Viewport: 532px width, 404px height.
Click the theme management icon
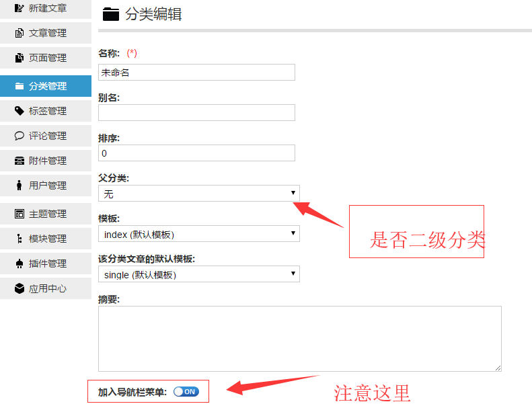20,214
